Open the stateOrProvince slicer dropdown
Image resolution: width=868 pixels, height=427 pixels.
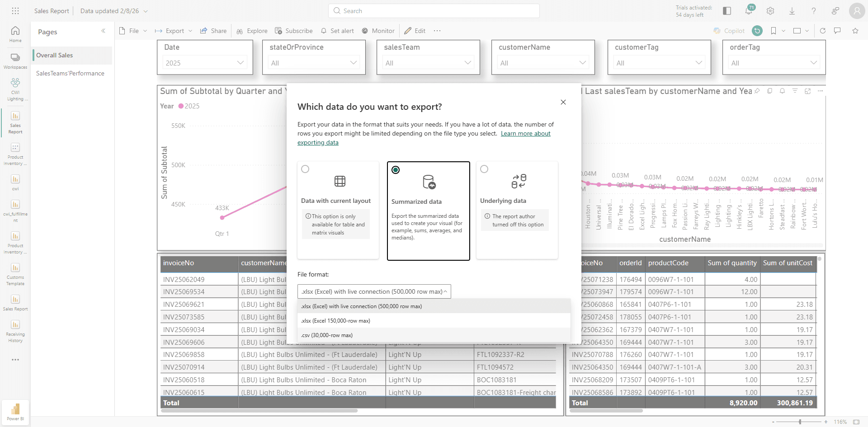[314, 63]
